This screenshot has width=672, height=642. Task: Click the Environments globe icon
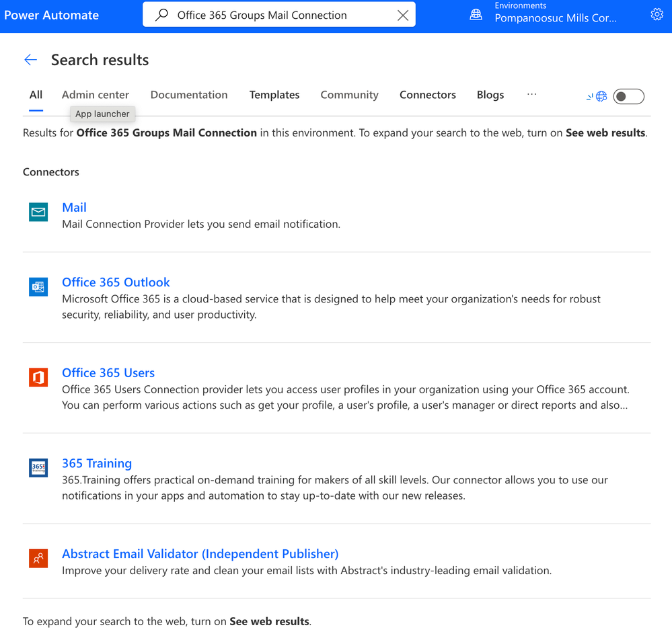[x=476, y=15]
